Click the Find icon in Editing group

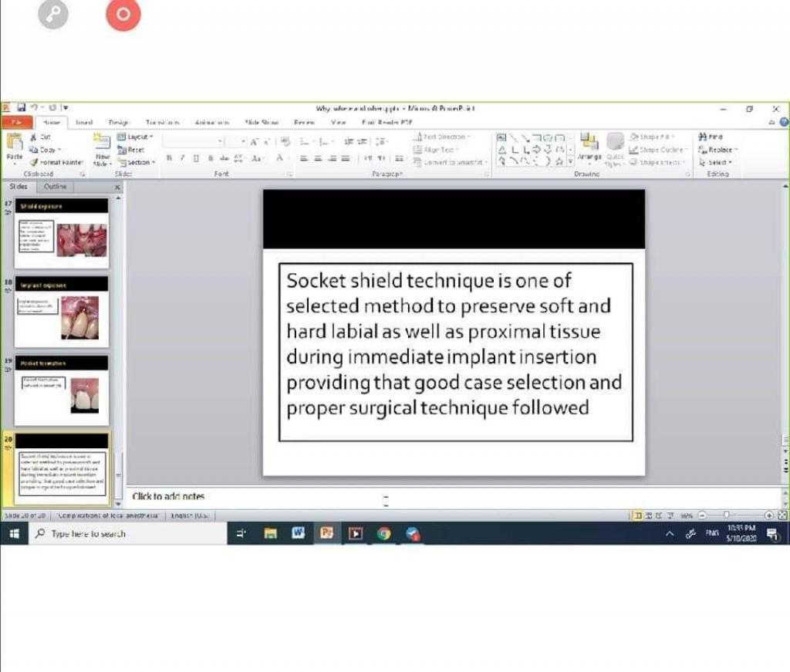tap(713, 137)
